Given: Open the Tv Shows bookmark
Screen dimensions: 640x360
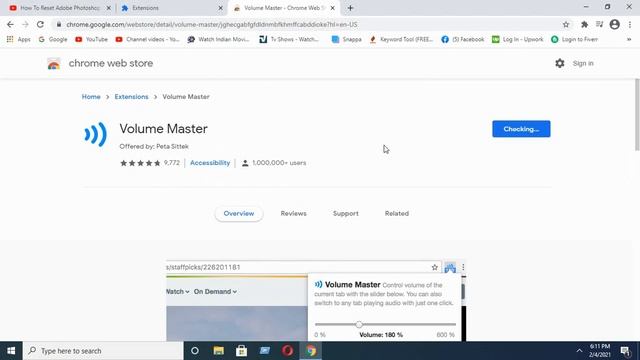Looking at the screenshot, I should (x=289, y=39).
